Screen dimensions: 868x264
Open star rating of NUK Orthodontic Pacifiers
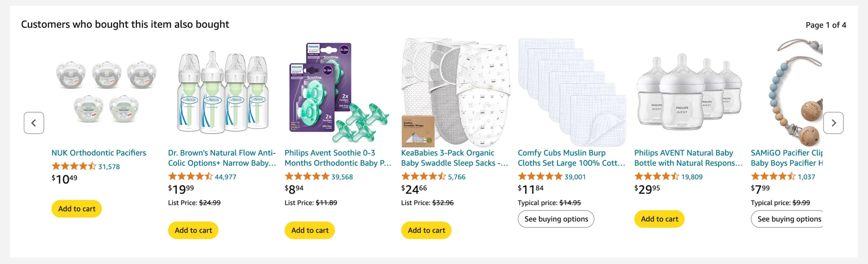pos(74,167)
